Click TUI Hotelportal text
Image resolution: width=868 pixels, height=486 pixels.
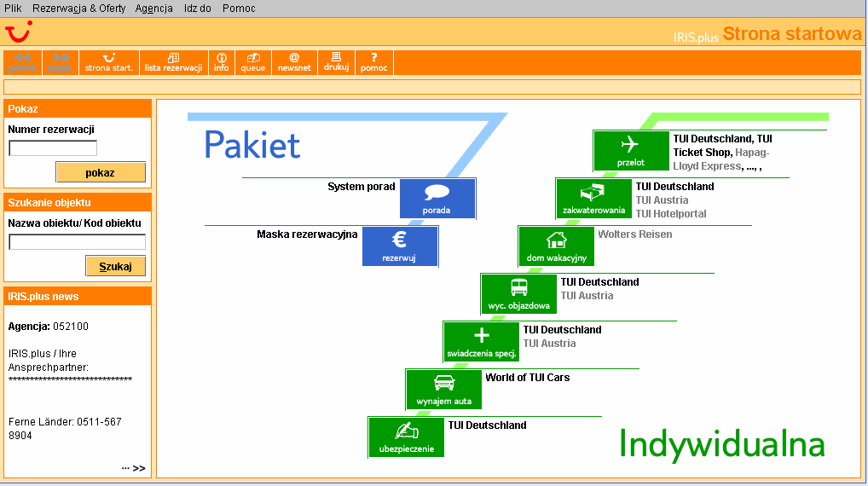click(x=671, y=214)
